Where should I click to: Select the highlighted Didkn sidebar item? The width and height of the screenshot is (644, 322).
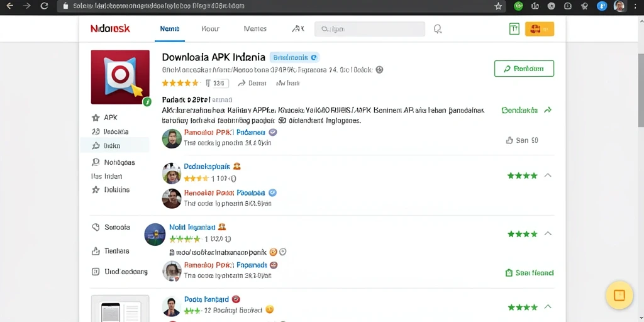tap(114, 145)
